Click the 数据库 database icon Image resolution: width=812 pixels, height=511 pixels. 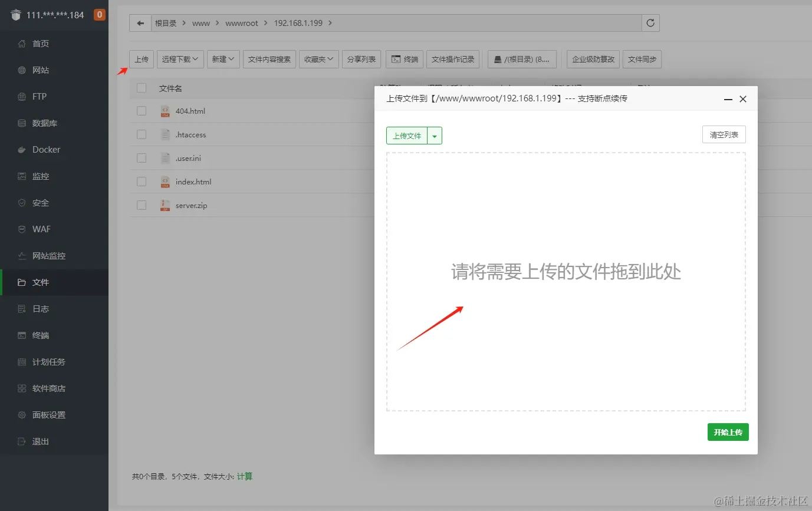coord(22,123)
